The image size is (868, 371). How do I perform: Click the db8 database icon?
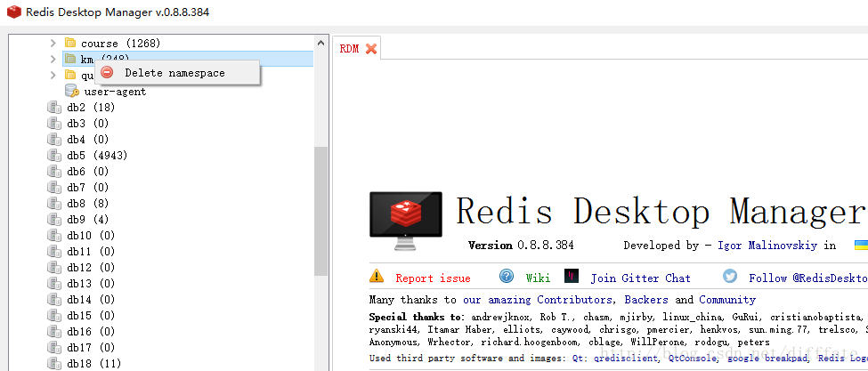(54, 204)
